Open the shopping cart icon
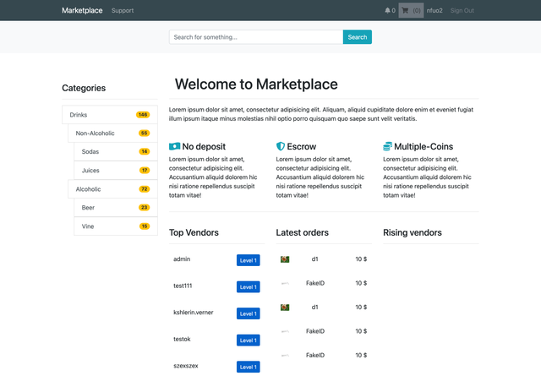541x392 pixels. point(406,11)
